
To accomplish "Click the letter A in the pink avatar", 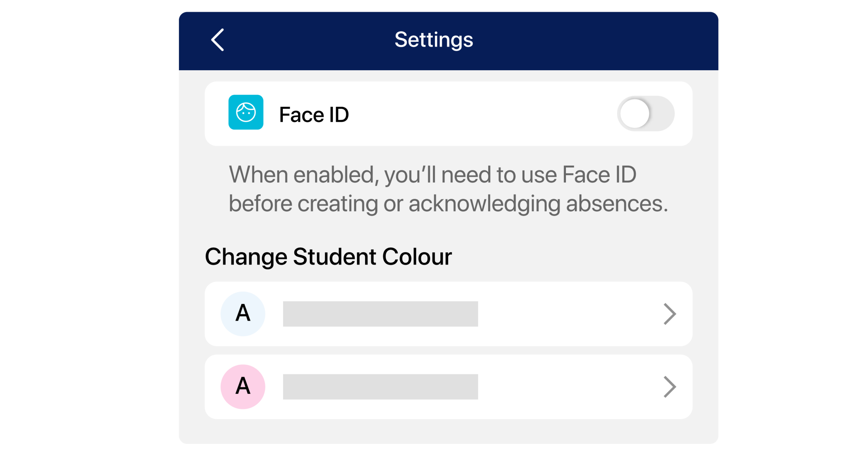I will 243,386.
